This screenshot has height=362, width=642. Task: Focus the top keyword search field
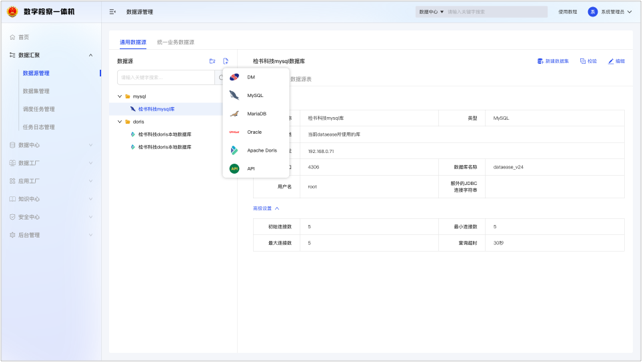[496, 12]
